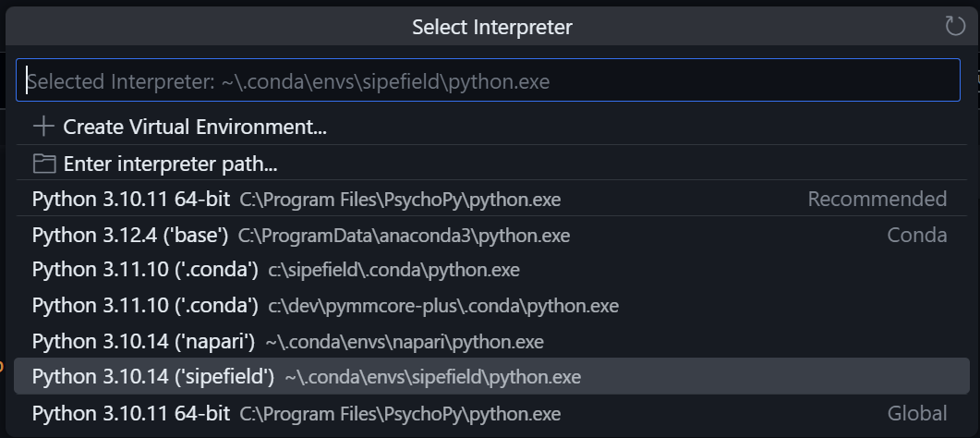The image size is (980, 438).
Task: Click the Recommended group label
Action: [x=877, y=200]
